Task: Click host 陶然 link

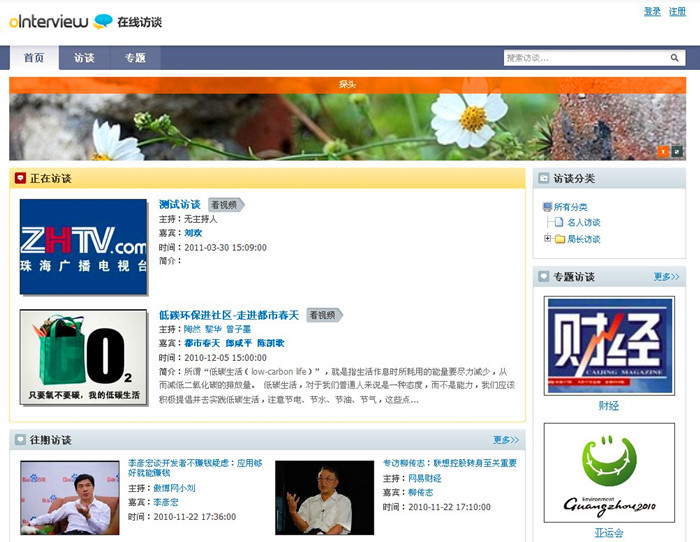Action: point(192,329)
